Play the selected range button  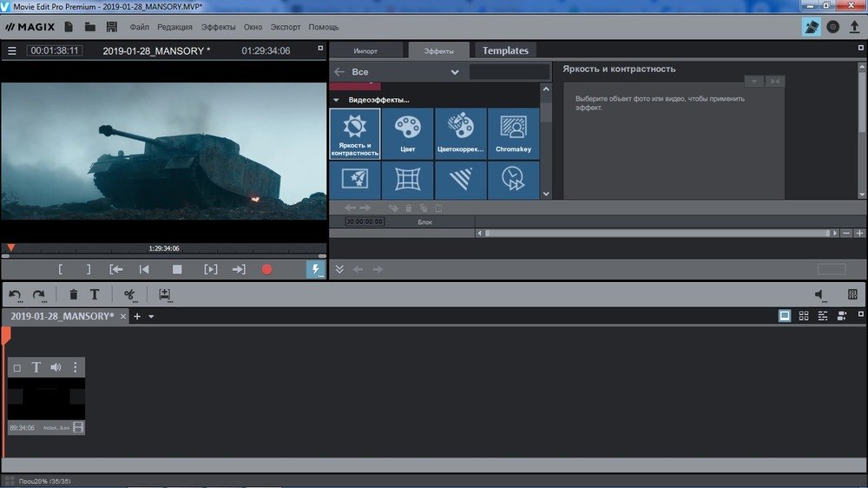pyautogui.click(x=210, y=270)
